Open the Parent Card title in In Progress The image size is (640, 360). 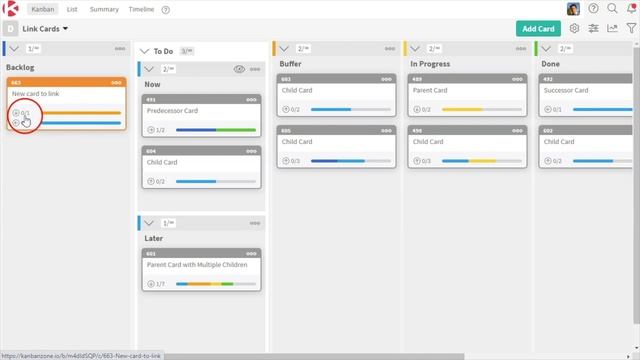click(430, 90)
